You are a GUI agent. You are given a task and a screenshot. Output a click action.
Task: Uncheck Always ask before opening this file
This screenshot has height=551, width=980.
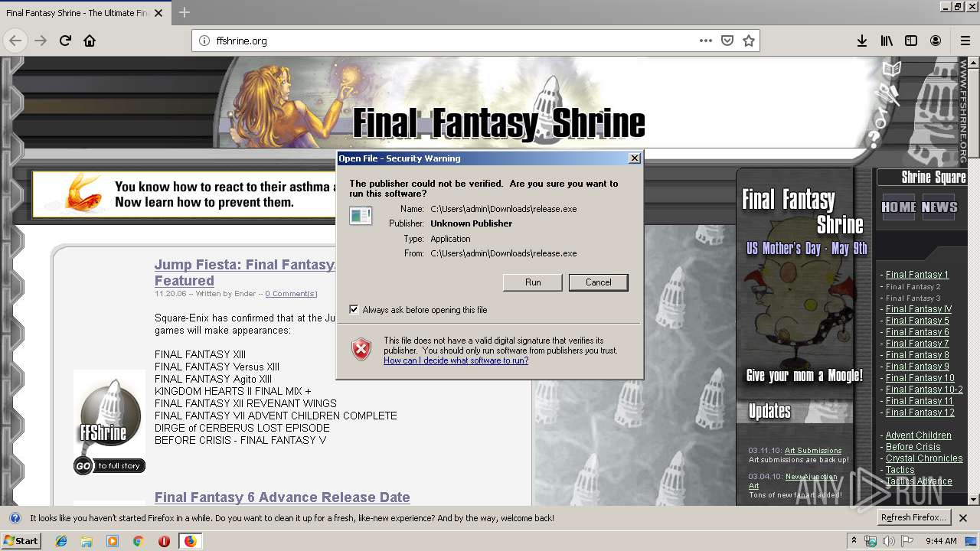tap(354, 309)
